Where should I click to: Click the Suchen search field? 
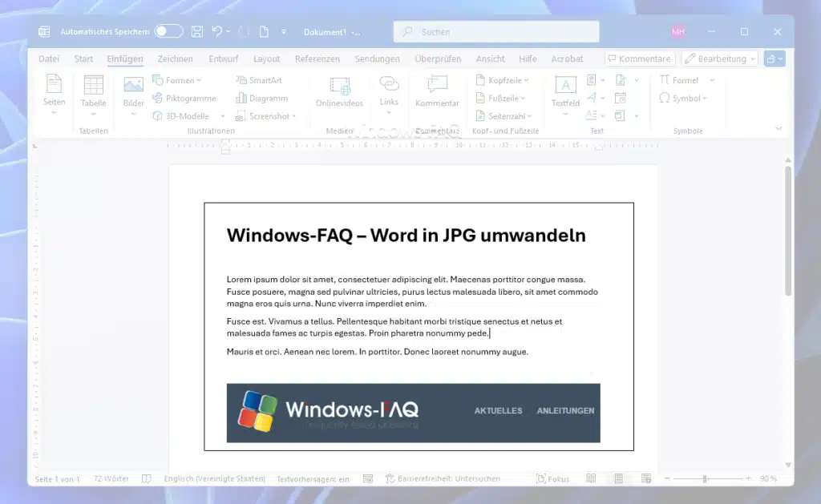(x=496, y=31)
